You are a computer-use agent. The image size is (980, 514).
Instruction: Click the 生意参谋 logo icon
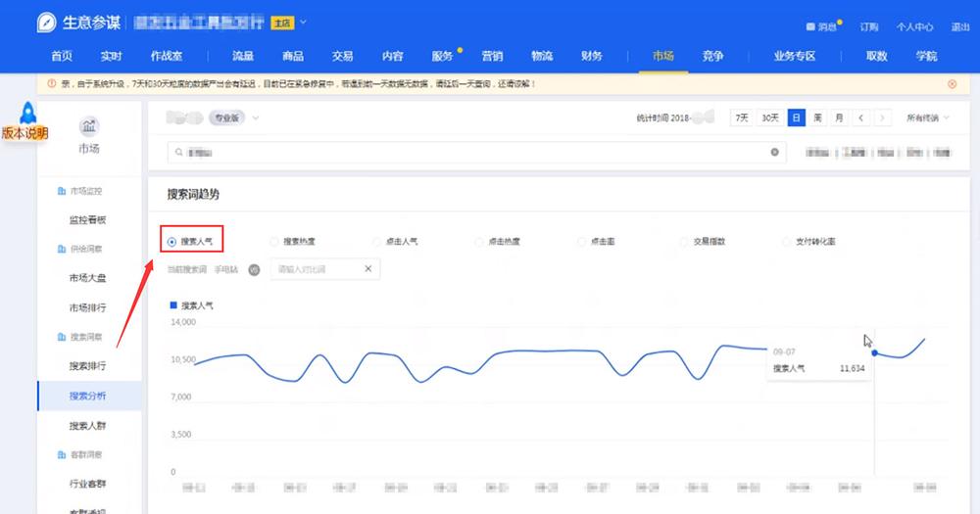[46, 23]
